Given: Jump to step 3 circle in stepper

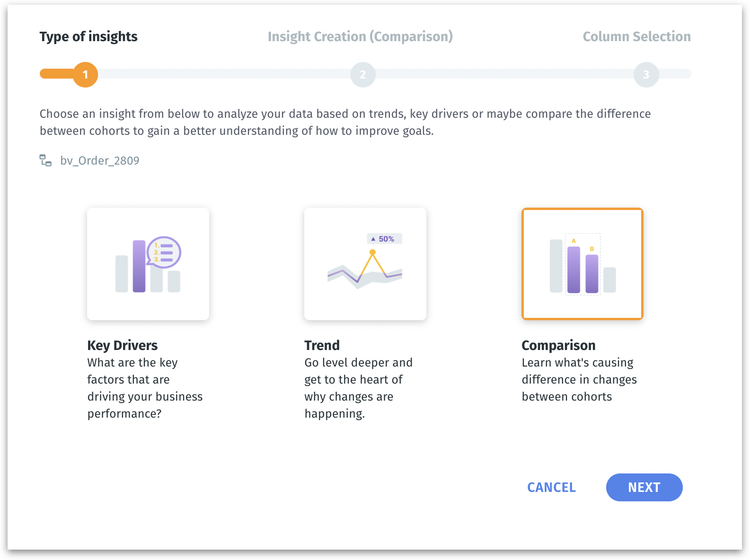Looking at the screenshot, I should pyautogui.click(x=646, y=75).
